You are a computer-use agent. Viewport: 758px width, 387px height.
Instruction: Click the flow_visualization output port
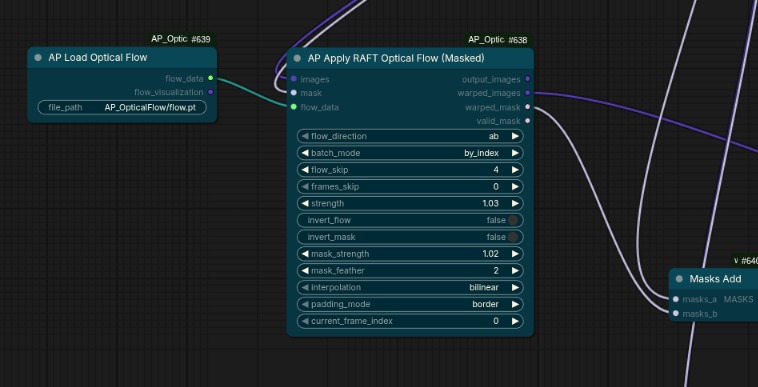click(210, 92)
